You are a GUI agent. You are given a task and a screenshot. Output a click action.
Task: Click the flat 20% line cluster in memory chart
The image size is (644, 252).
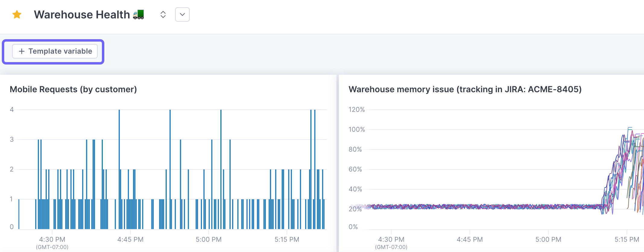point(482,207)
